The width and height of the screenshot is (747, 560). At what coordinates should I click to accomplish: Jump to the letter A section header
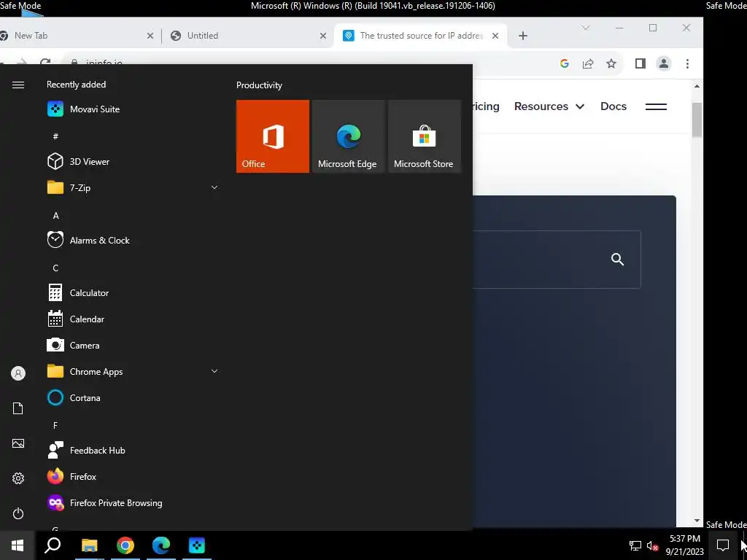(55, 216)
